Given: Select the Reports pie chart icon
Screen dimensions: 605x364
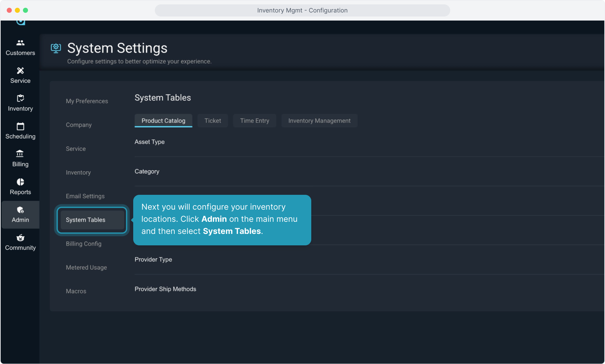Looking at the screenshot, I should point(20,182).
